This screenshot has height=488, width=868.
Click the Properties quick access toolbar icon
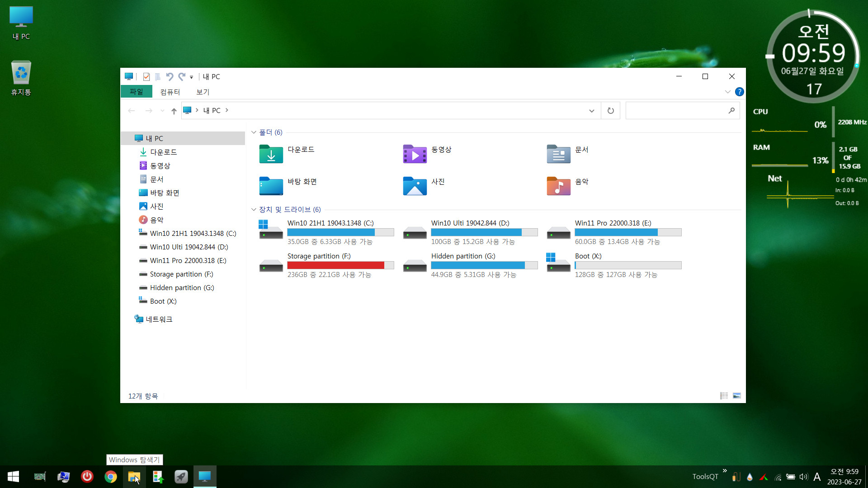[x=146, y=77]
